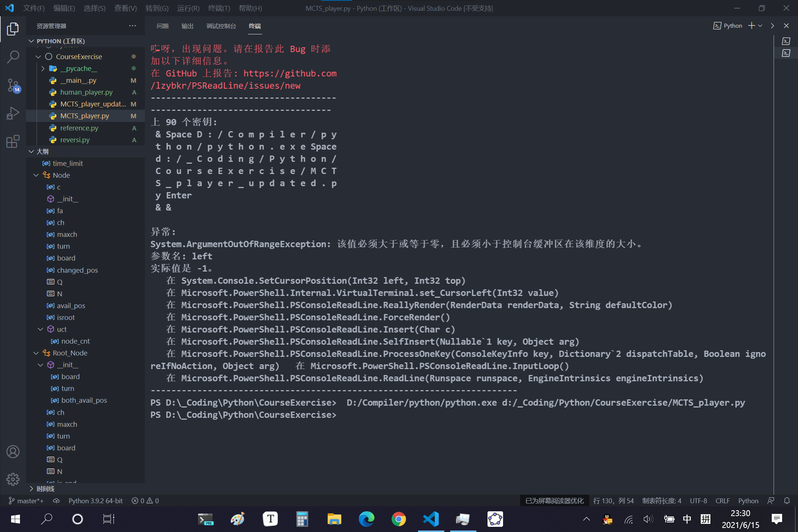Click the sync changes cloud icon

(56, 501)
